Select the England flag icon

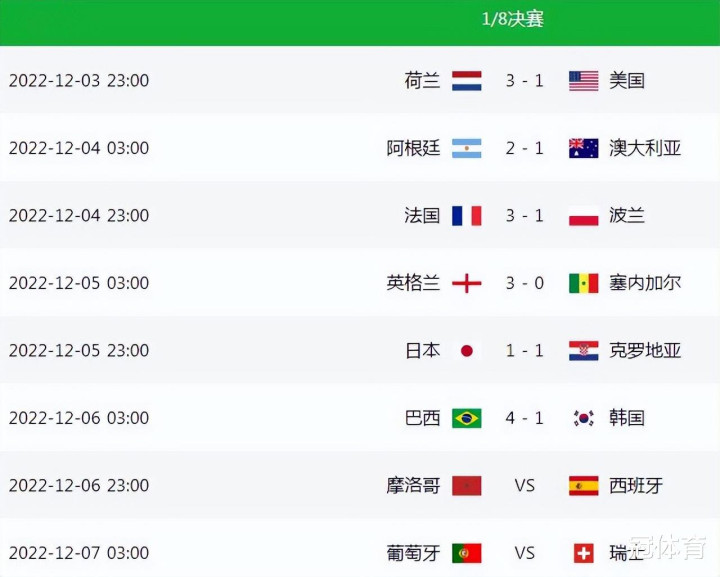(x=467, y=283)
